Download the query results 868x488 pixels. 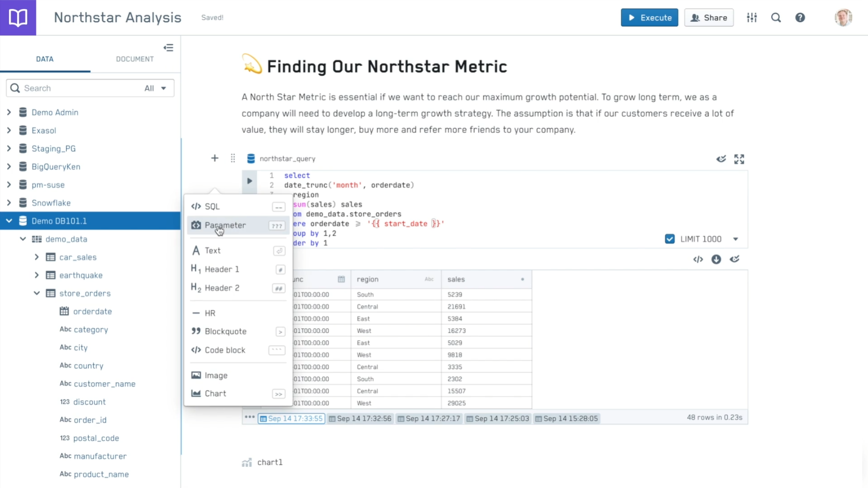[x=716, y=259]
